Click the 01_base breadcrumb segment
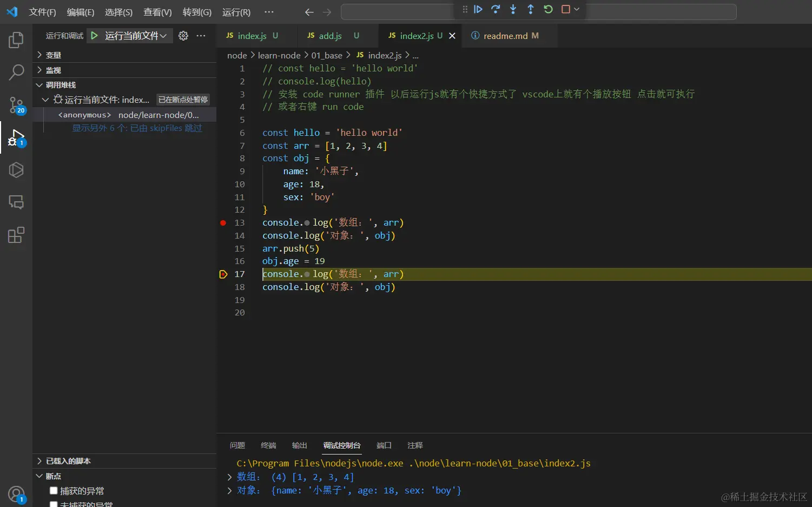 tap(327, 55)
